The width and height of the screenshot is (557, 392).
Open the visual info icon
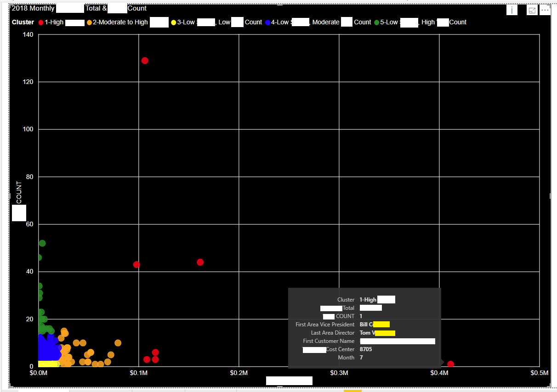click(512, 10)
